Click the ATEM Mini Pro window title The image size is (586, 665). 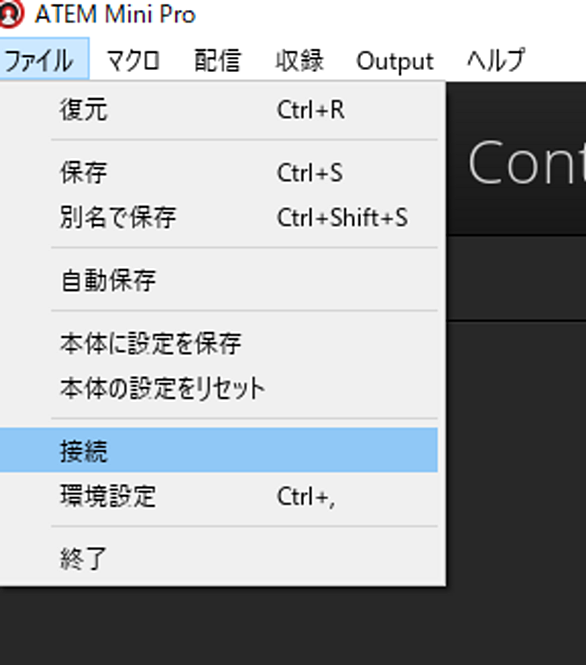coord(115,14)
